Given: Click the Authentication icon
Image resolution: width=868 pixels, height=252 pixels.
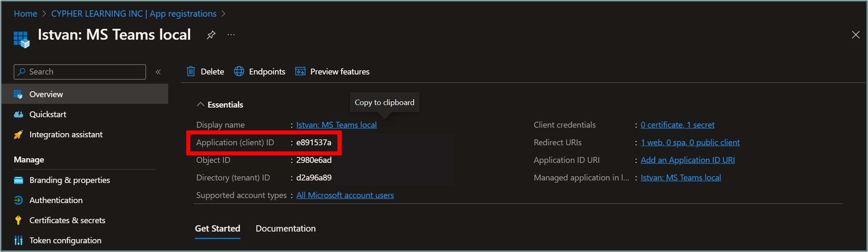Looking at the screenshot, I should (x=18, y=200).
